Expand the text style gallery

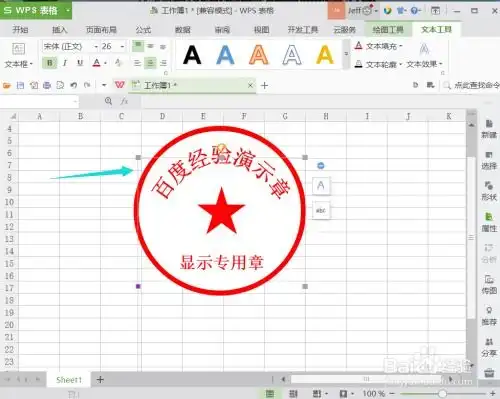pos(346,54)
